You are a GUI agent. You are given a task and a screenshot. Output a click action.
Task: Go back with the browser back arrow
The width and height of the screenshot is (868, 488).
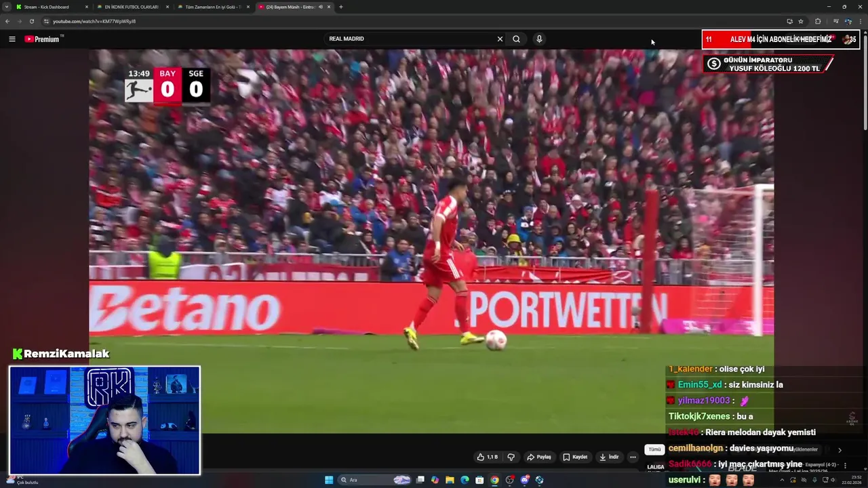tap(7, 21)
